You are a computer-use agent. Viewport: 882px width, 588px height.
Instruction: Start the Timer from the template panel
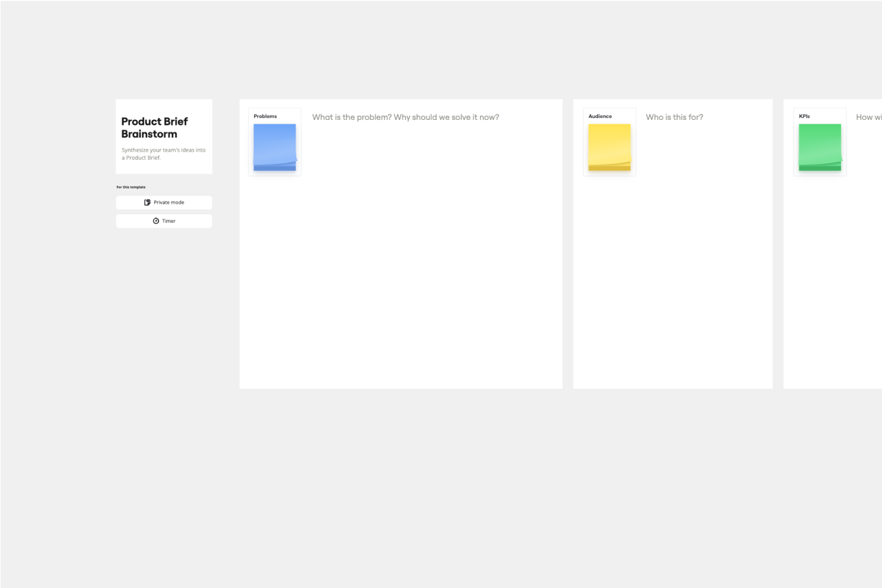tap(164, 221)
